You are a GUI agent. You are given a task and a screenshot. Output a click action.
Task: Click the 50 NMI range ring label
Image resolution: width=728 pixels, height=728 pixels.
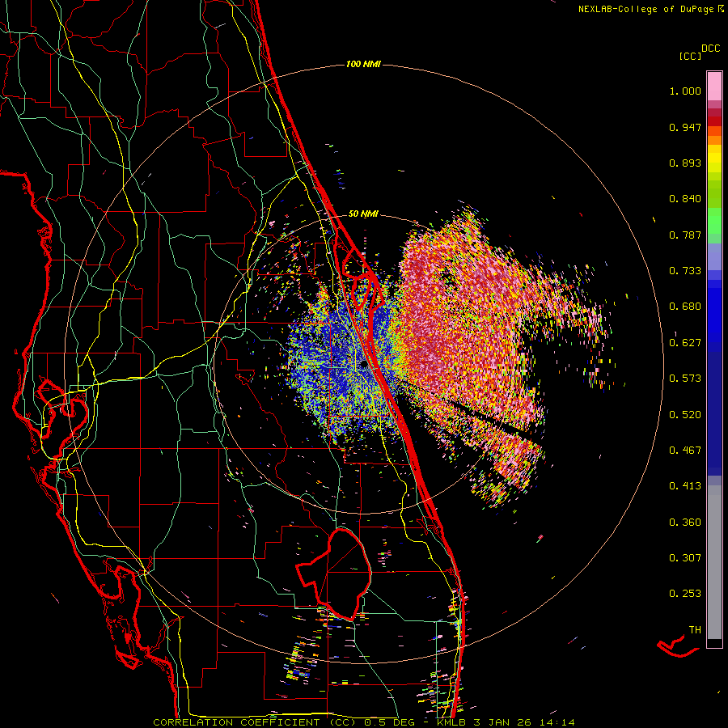363,214
